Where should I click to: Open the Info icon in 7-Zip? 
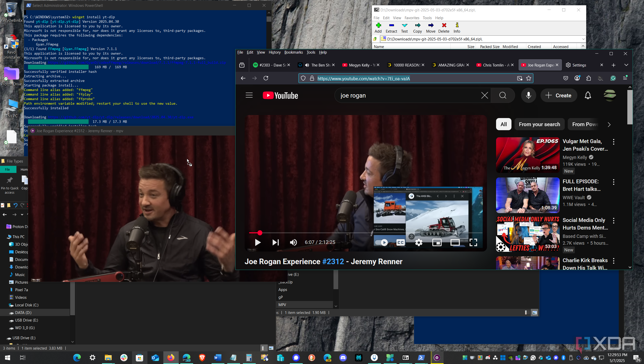[457, 25]
